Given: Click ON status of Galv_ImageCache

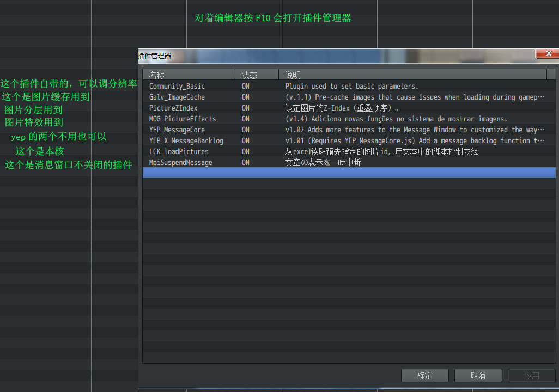Looking at the screenshot, I should tap(246, 97).
